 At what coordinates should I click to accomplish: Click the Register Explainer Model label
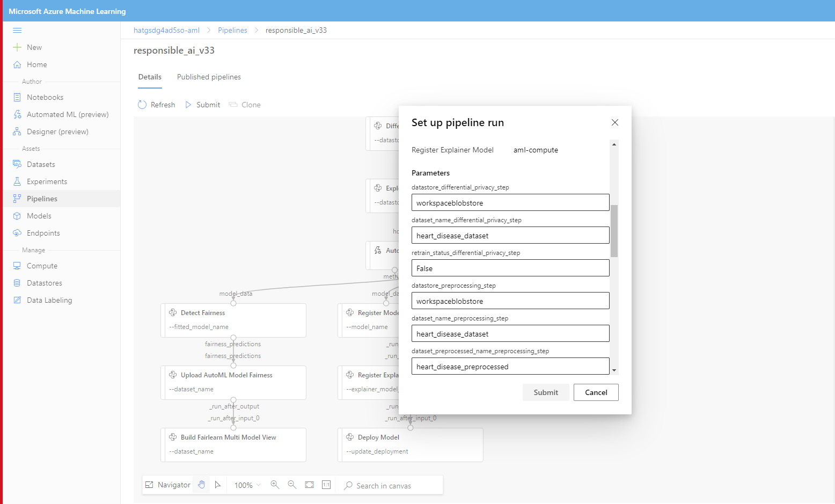coord(452,150)
